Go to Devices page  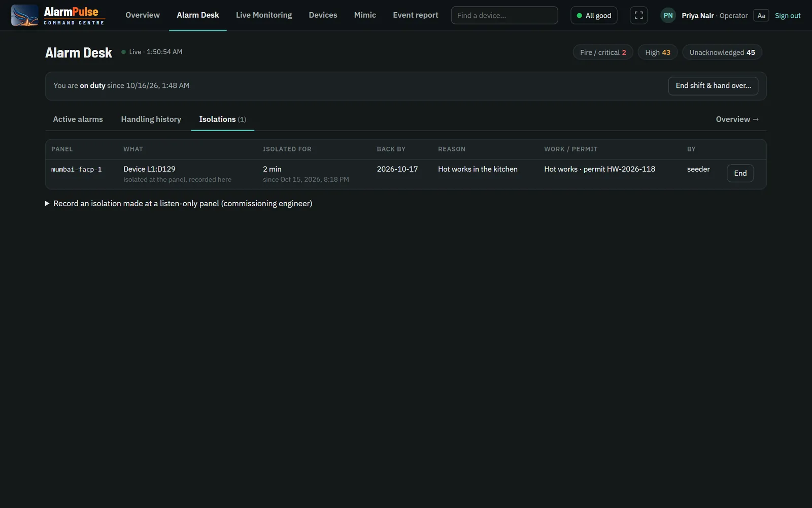point(323,15)
